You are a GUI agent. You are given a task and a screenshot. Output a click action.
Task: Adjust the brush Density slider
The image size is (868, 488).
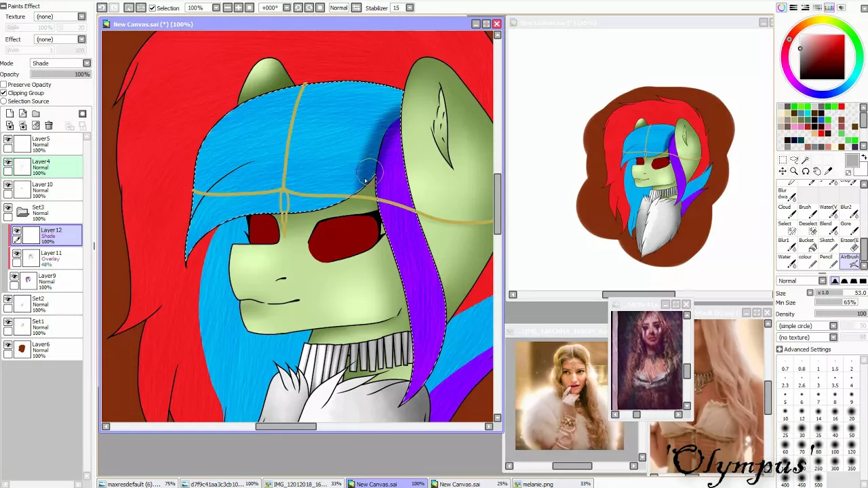tap(841, 314)
